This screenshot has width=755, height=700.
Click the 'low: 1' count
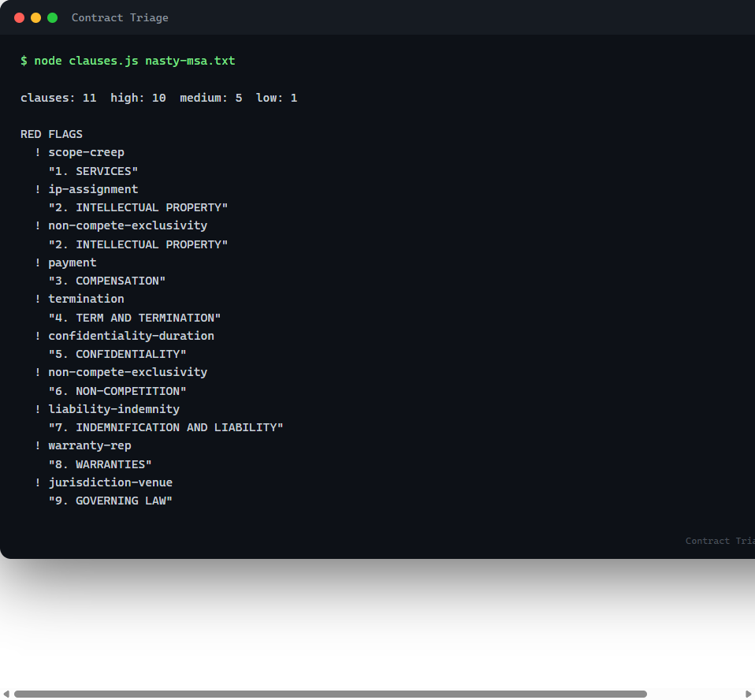[x=277, y=98]
